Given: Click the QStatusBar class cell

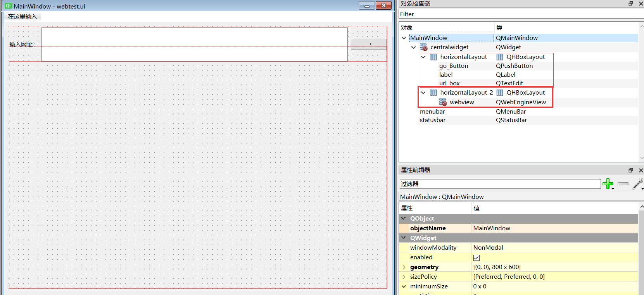Looking at the screenshot, I should coord(511,120).
